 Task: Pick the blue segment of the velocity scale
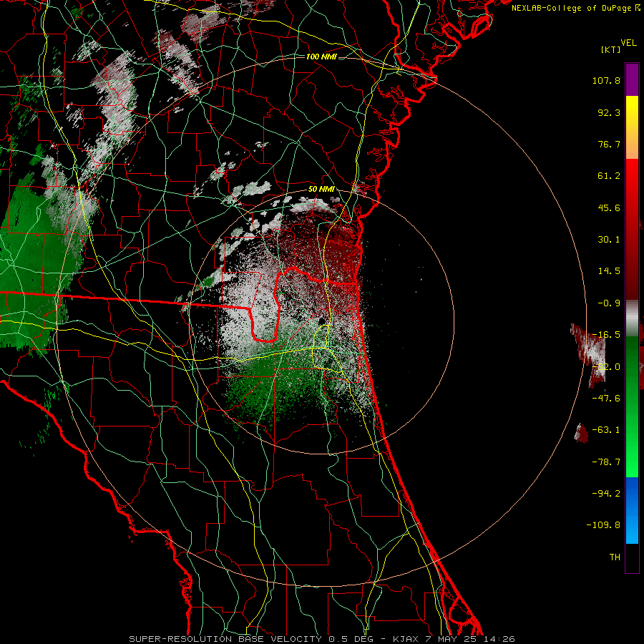[632, 510]
